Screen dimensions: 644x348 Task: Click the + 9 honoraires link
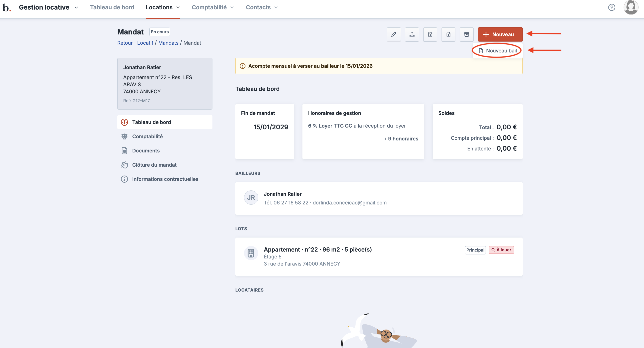[x=401, y=138]
